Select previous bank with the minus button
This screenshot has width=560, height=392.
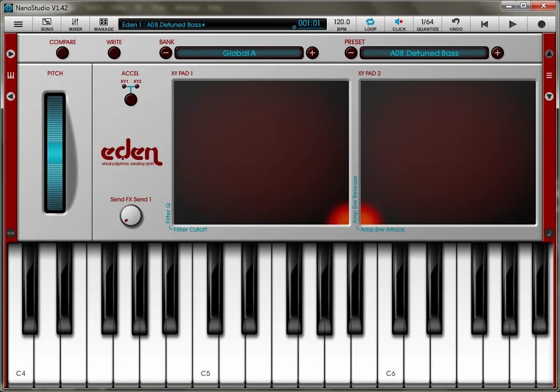pyautogui.click(x=166, y=53)
